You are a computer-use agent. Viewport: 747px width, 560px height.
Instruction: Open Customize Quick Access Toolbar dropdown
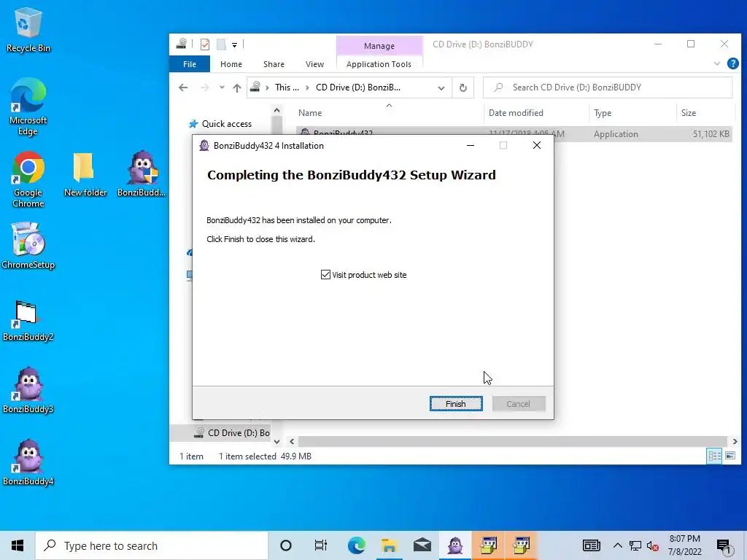[234, 45]
